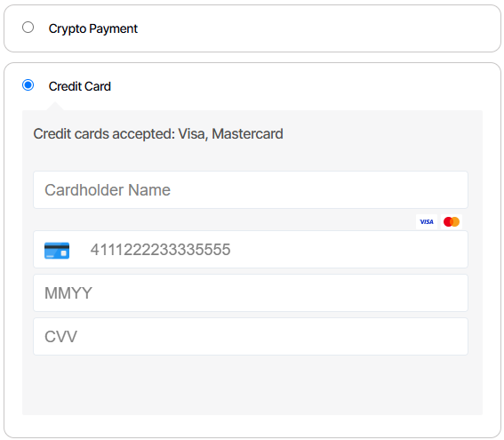
Task: Click the blue credit card icon
Action: (x=57, y=251)
